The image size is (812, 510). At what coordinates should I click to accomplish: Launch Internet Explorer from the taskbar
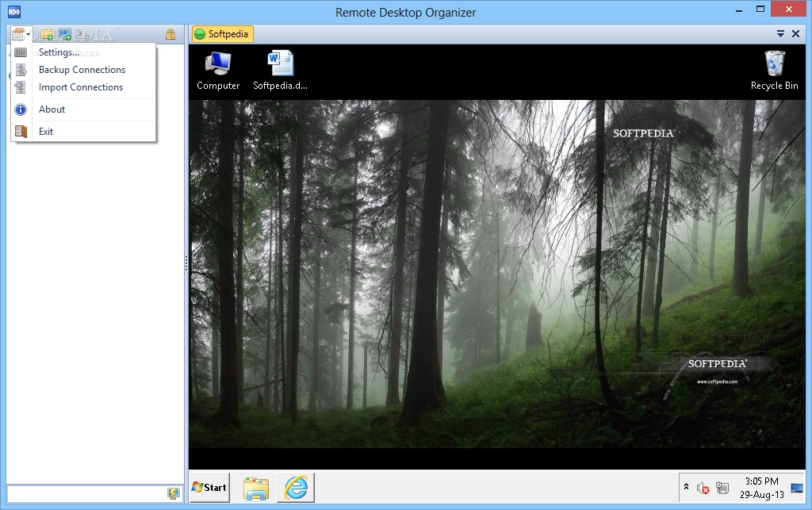(296, 488)
